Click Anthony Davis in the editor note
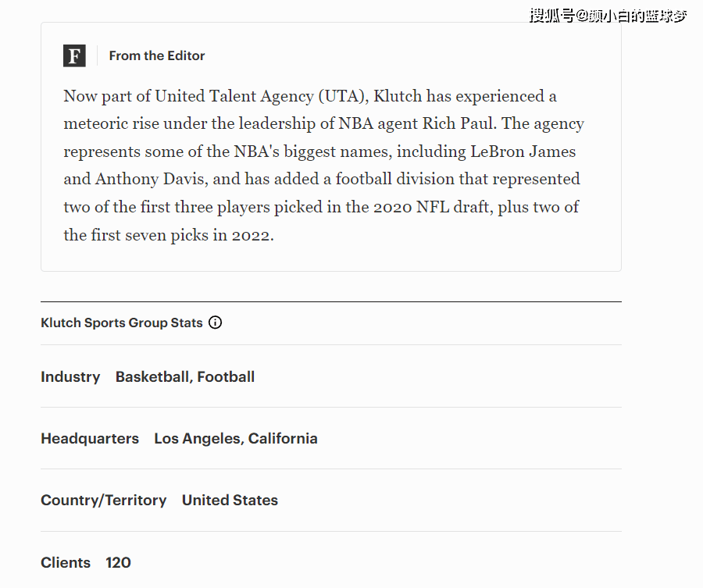The width and height of the screenshot is (703, 588). 151,180
